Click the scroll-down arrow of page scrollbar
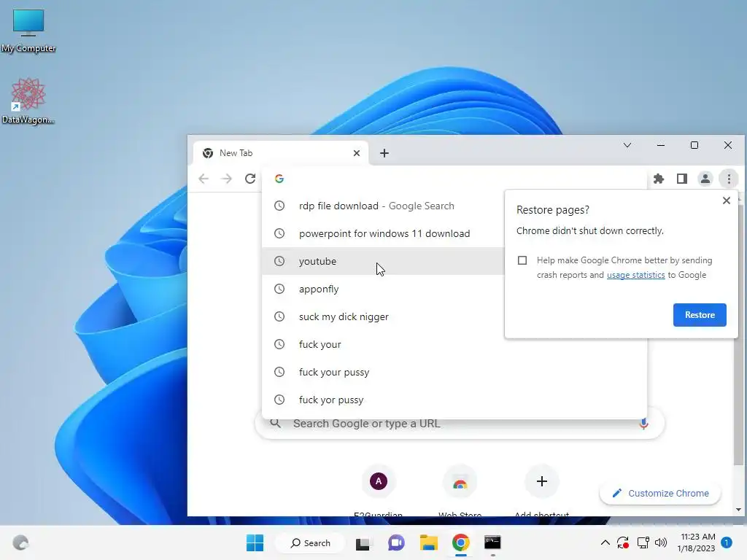The image size is (747, 560). coord(738,510)
